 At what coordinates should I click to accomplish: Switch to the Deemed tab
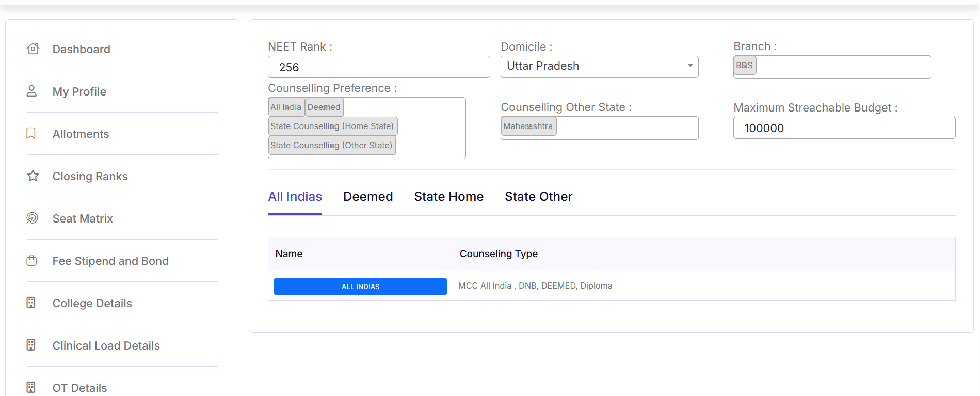(367, 197)
